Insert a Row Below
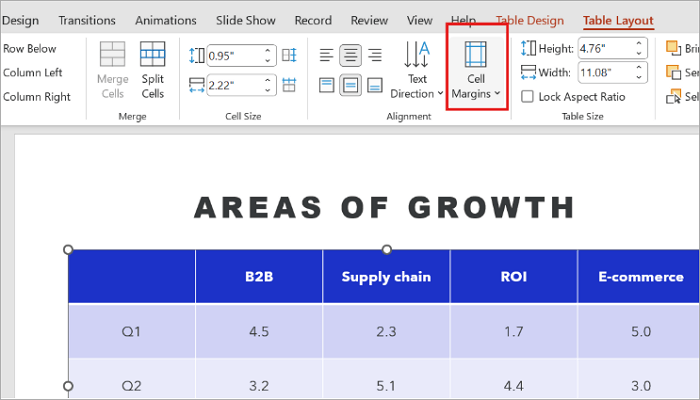 pyautogui.click(x=29, y=48)
